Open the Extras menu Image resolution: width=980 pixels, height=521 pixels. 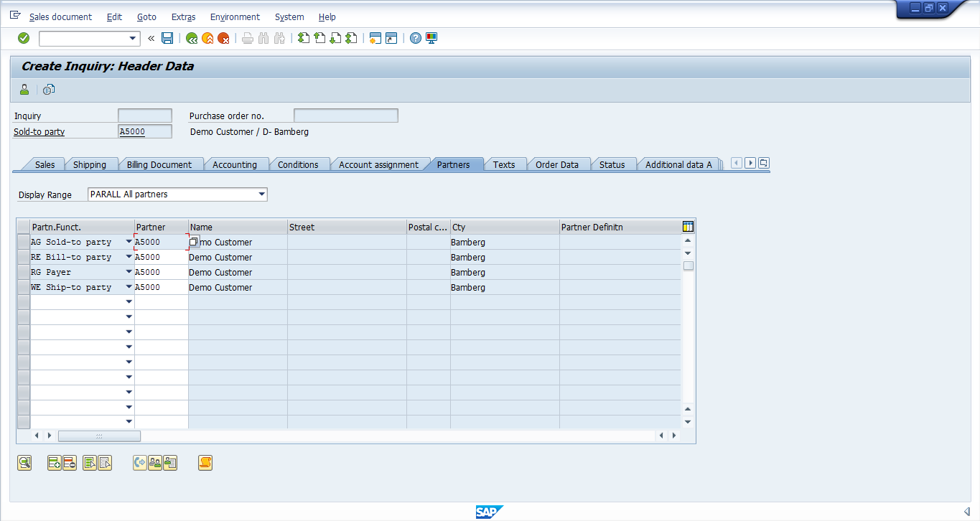pyautogui.click(x=183, y=17)
